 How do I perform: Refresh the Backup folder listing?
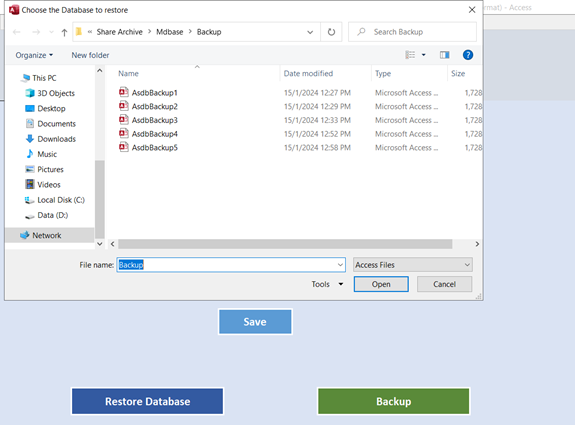coord(331,32)
